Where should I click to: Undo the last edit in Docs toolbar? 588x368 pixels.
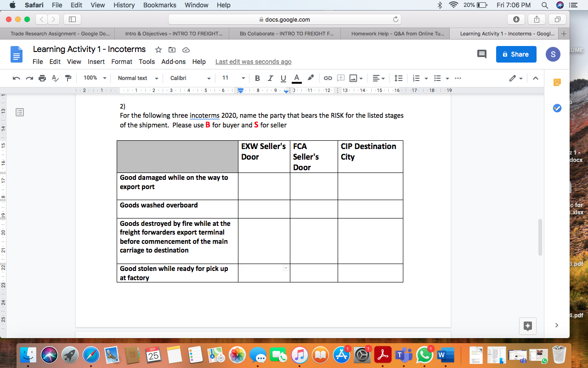pos(17,78)
